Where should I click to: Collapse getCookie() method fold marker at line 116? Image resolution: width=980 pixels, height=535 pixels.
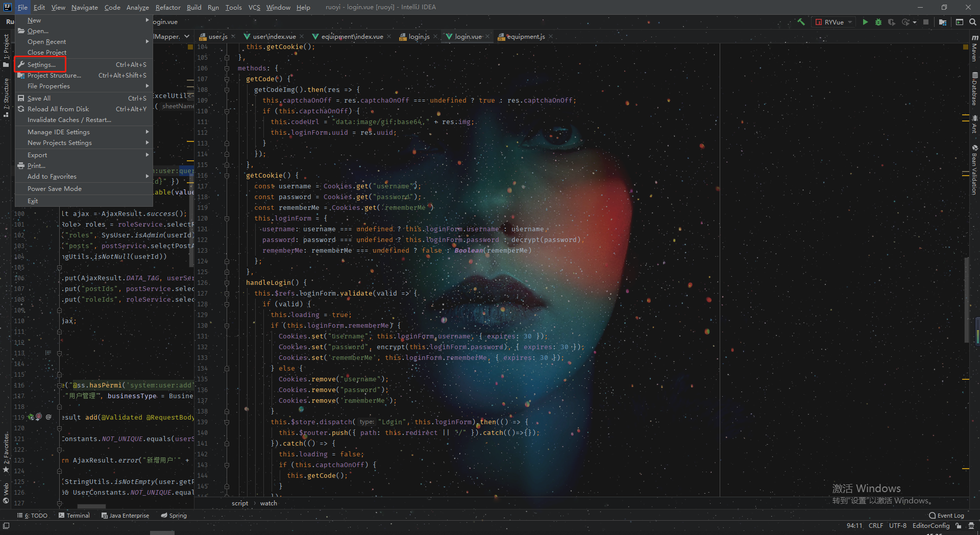[x=227, y=176]
